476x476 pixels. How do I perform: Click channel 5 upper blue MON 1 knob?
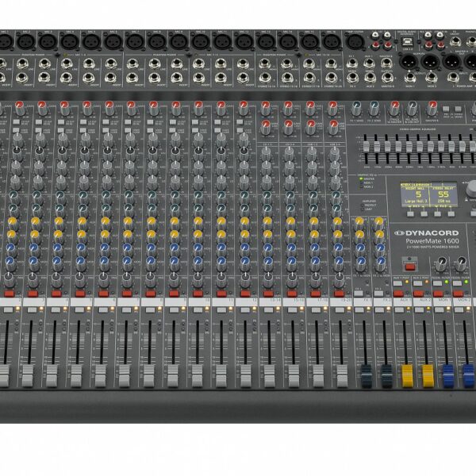pos(82,250)
